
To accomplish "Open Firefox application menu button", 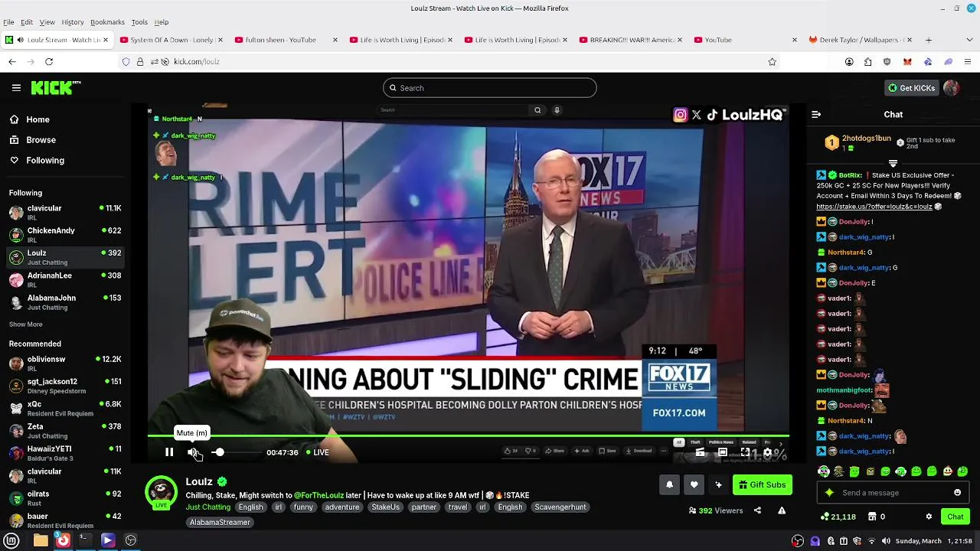I will click(x=967, y=61).
